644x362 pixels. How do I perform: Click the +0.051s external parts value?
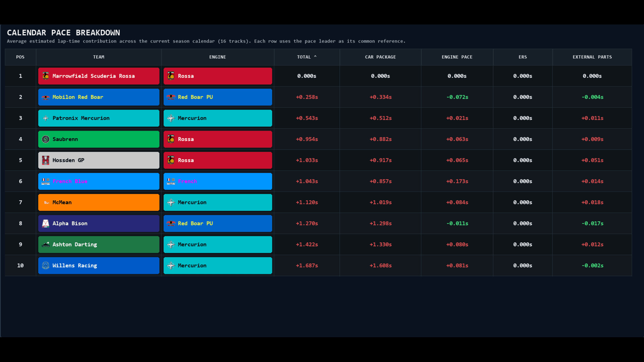click(x=592, y=160)
